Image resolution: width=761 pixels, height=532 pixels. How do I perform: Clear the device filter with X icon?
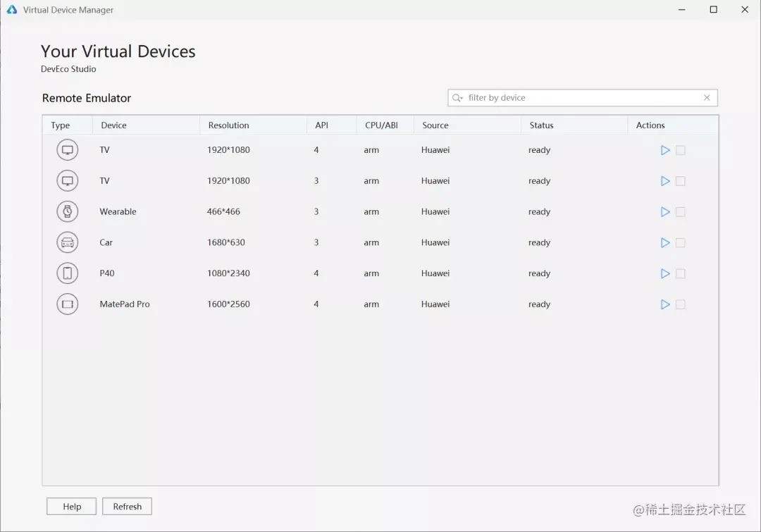tap(707, 97)
